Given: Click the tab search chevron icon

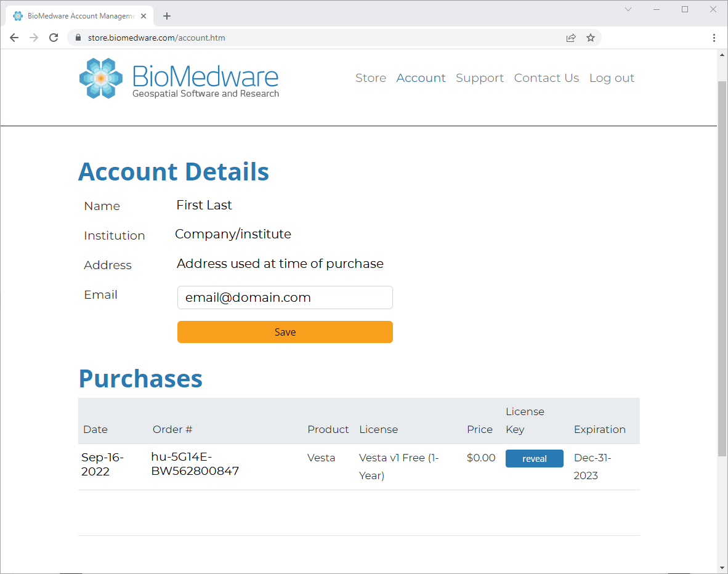Looking at the screenshot, I should [628, 9].
